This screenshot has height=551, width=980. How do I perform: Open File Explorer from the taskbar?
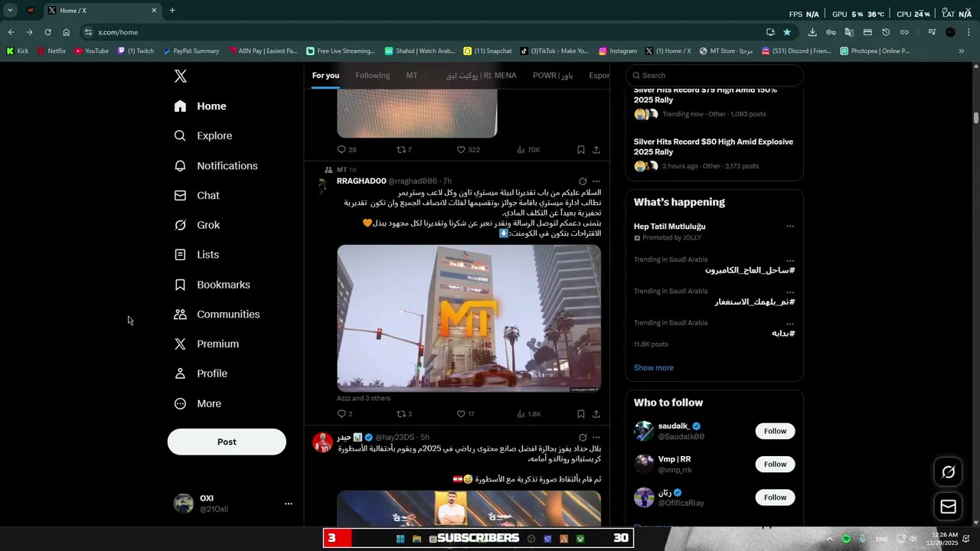[x=416, y=539]
